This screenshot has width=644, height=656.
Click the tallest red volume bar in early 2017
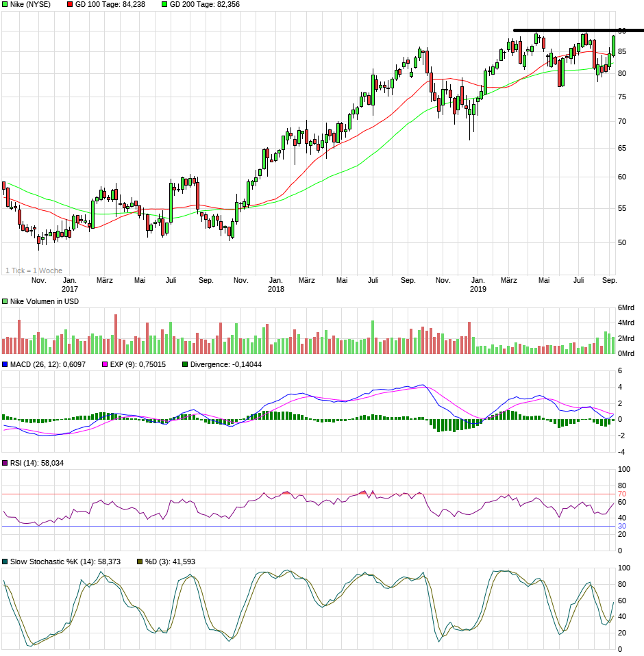pyautogui.click(x=116, y=334)
